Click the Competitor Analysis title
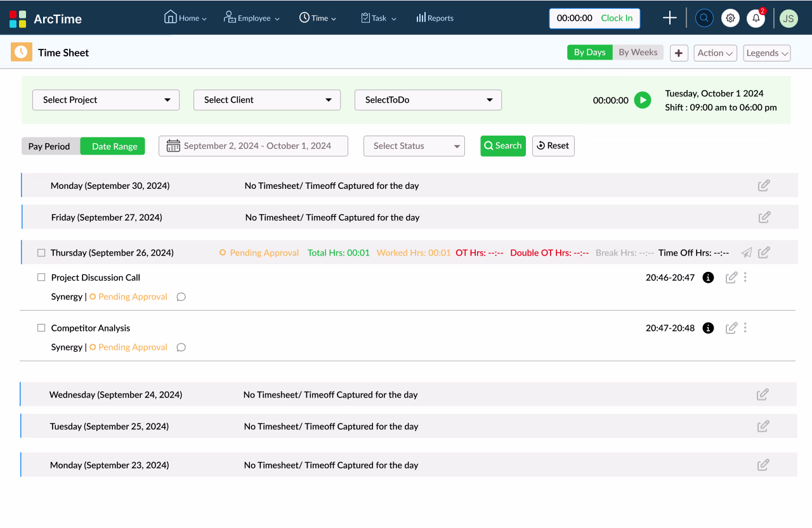Image resolution: width=812 pixels, height=528 pixels. click(x=91, y=328)
